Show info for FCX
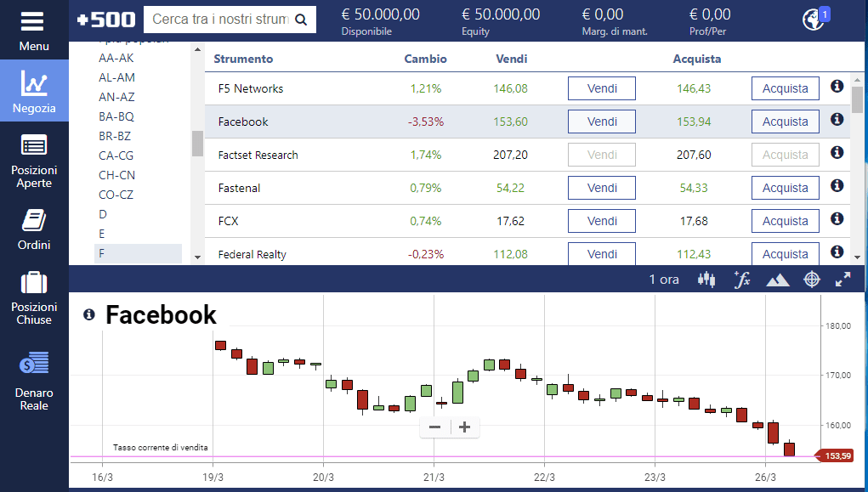This screenshot has width=868, height=492. click(837, 219)
